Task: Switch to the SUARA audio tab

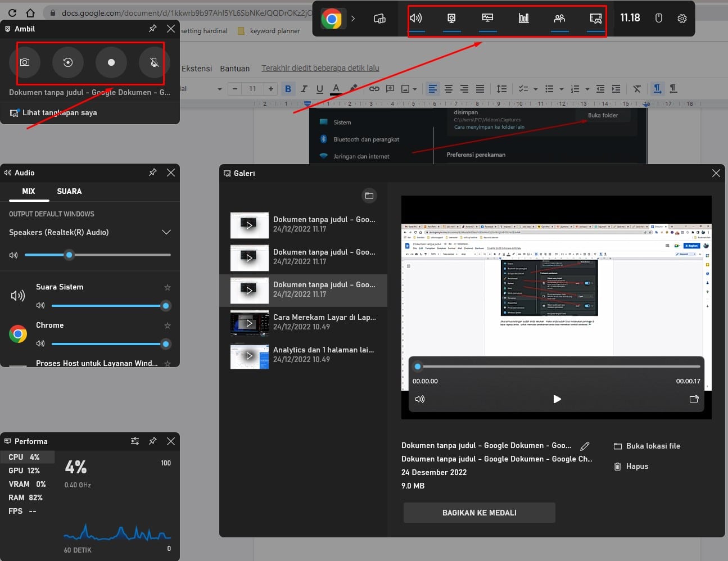Action: [69, 191]
